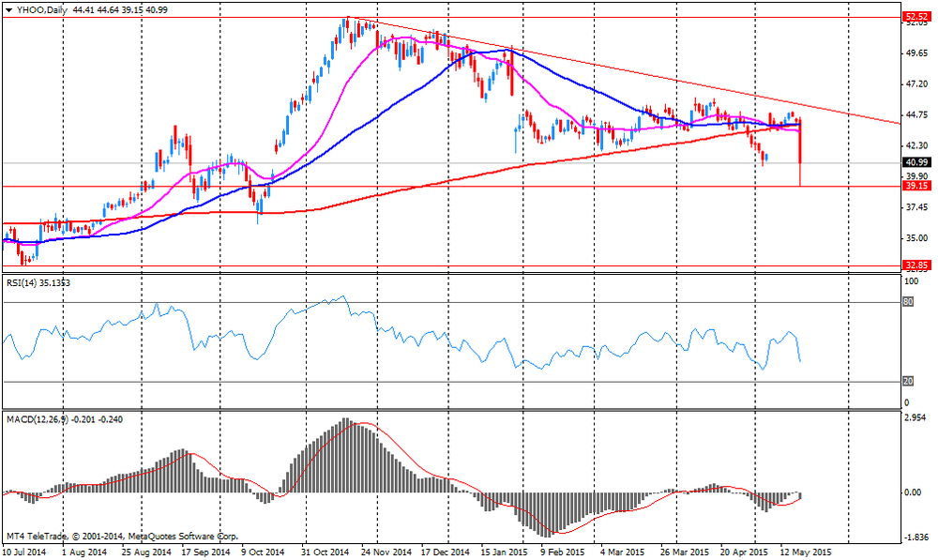Click the 9 Oct 2014 date label
Viewport: 938px width, 560px height.
(x=264, y=552)
